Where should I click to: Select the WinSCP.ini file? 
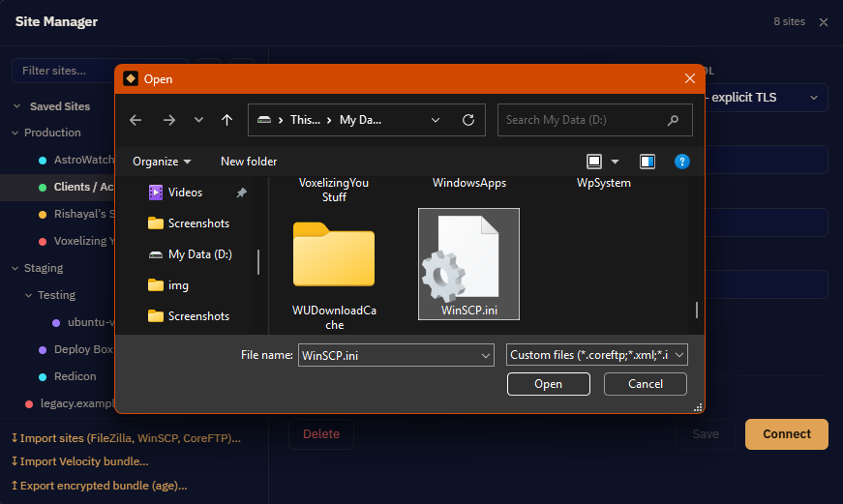point(468,264)
